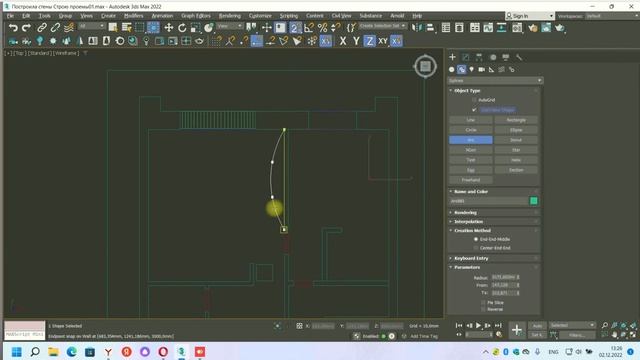Activate the Select and Scale tool
Image resolution: width=640 pixels, height=360 pixels.
[x=196, y=28]
